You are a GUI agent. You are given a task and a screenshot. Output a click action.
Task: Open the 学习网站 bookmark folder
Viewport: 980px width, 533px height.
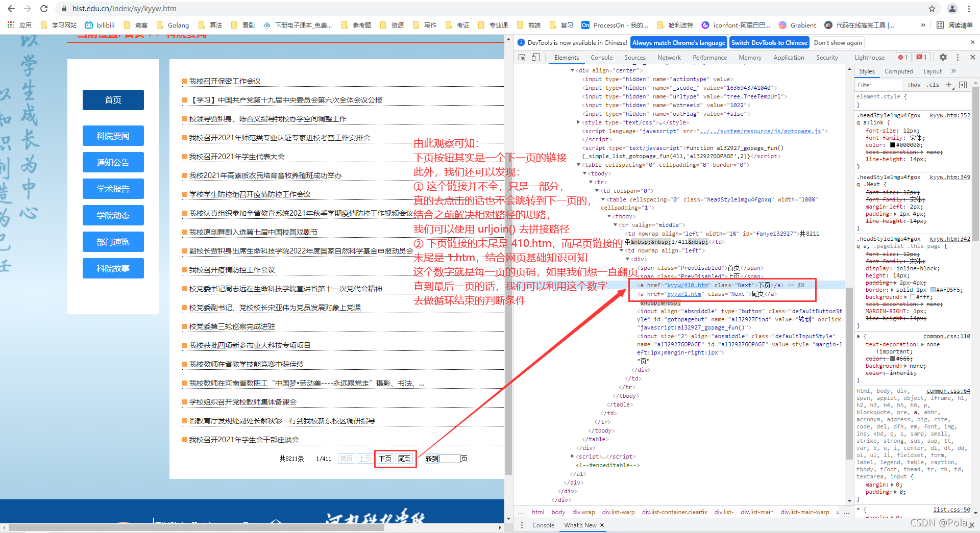[x=58, y=25]
